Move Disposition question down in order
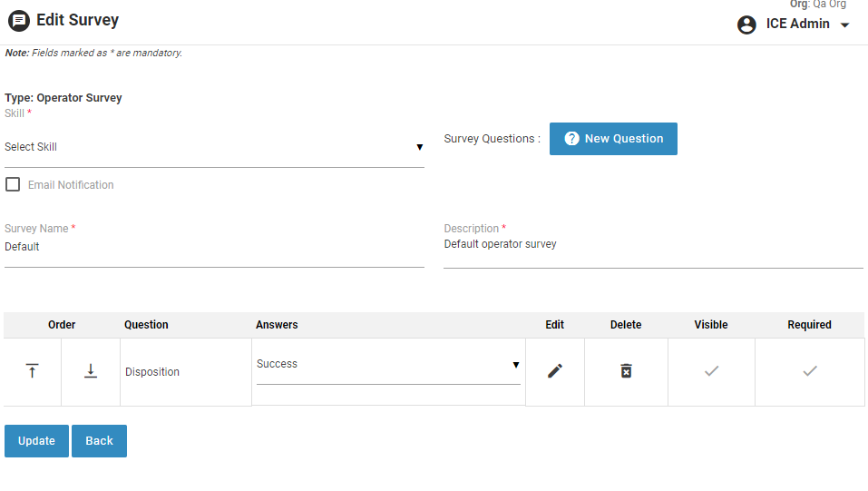This screenshot has width=868, height=491. click(x=91, y=371)
